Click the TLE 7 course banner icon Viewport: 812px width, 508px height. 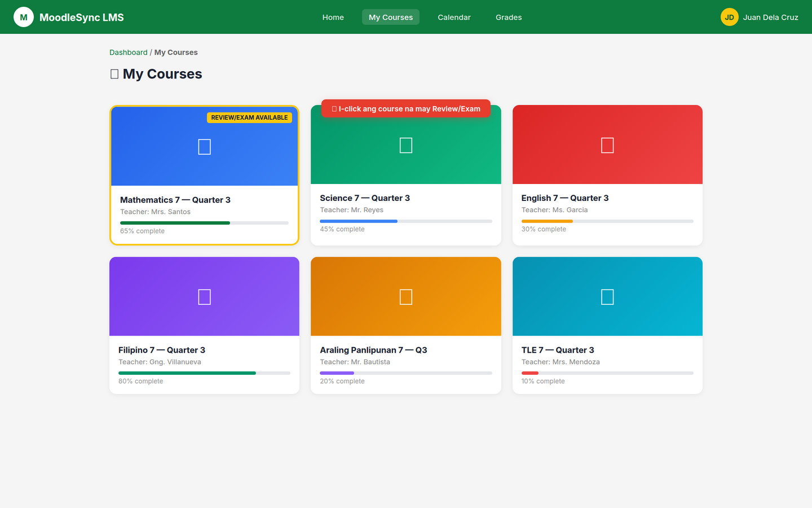click(607, 296)
